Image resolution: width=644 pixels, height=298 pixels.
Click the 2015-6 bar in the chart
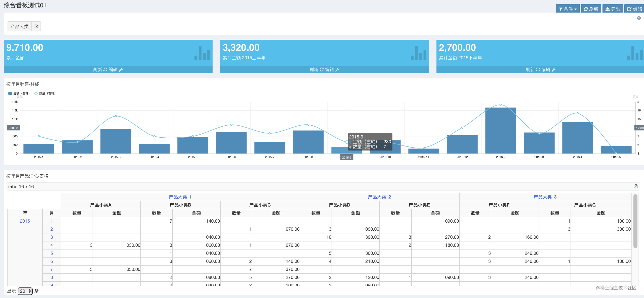click(231, 143)
